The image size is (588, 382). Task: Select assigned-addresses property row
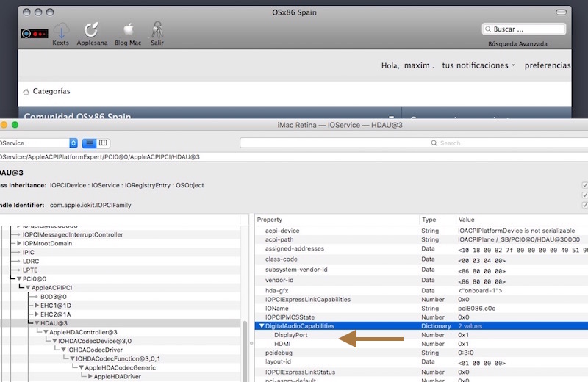421,249
